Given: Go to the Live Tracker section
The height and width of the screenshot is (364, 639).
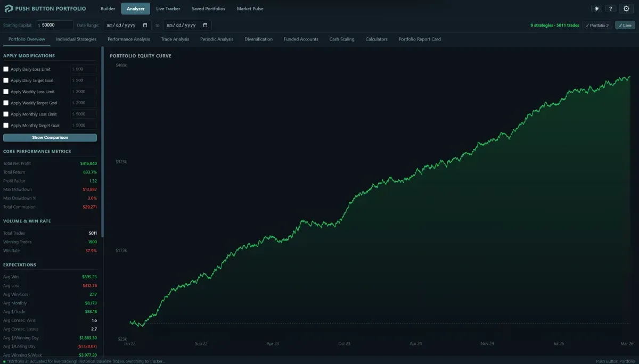Looking at the screenshot, I should [168, 9].
